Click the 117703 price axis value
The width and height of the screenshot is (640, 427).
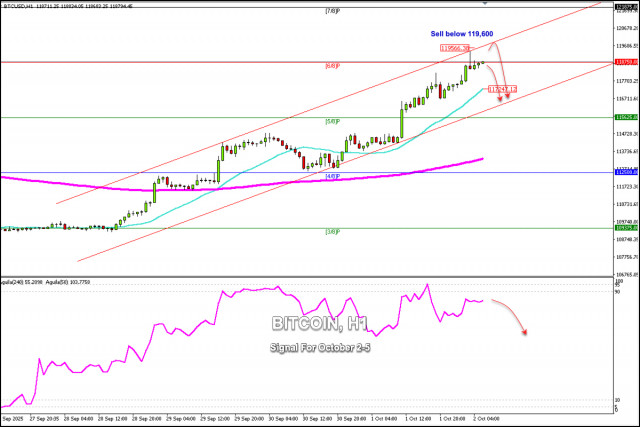(627, 81)
